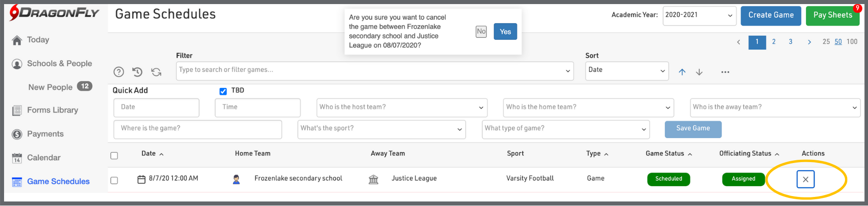The height and width of the screenshot is (206, 868).
Task: Click the Create Game button
Action: click(770, 15)
